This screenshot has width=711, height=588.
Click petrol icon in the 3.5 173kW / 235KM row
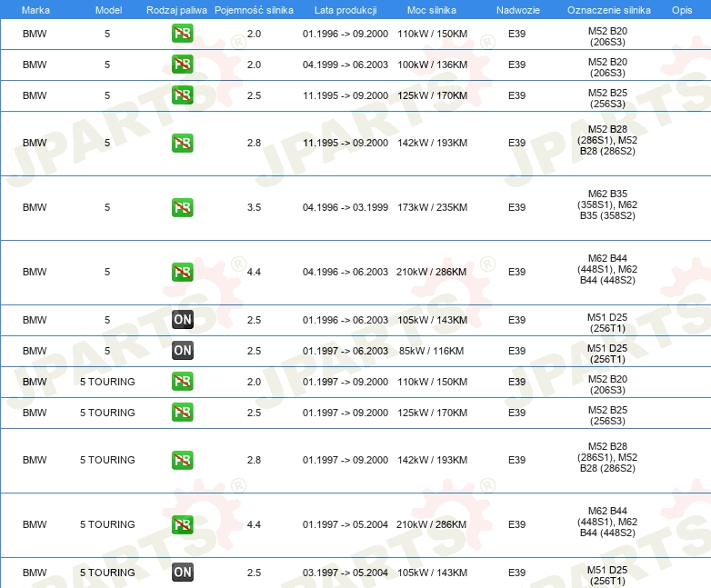tap(182, 207)
